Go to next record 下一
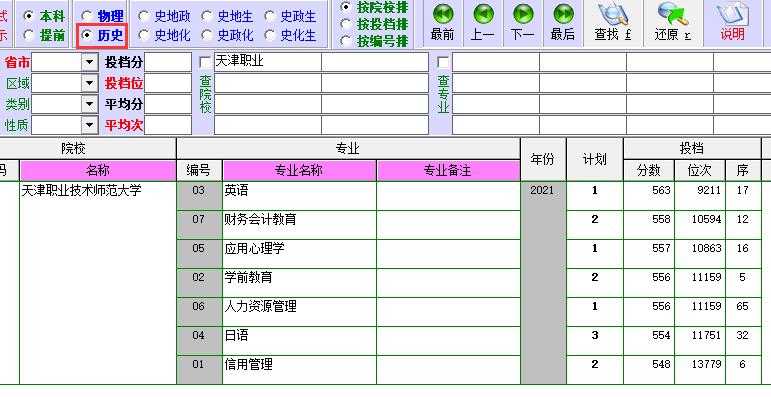This screenshot has height=397, width=771. click(x=522, y=23)
